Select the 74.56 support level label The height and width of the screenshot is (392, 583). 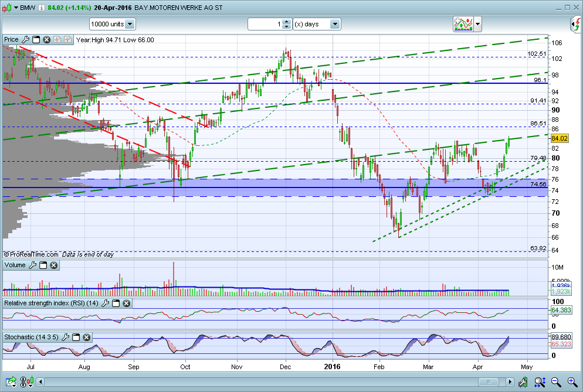[538, 184]
